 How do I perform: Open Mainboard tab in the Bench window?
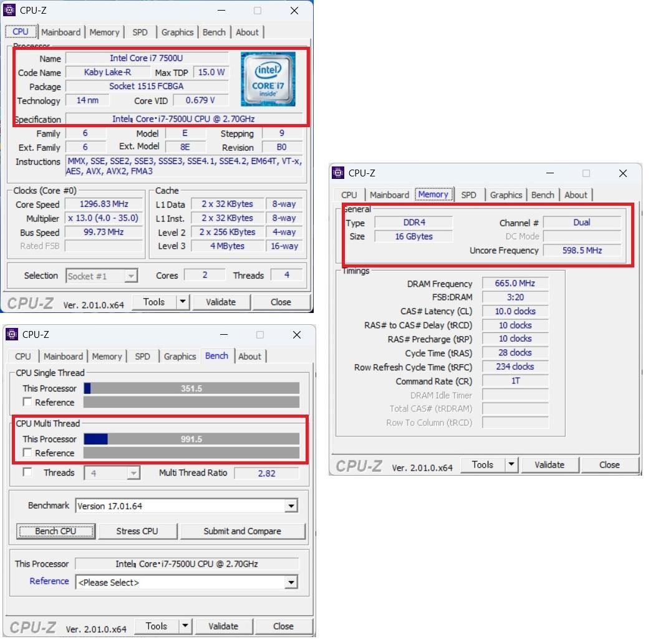tap(63, 357)
